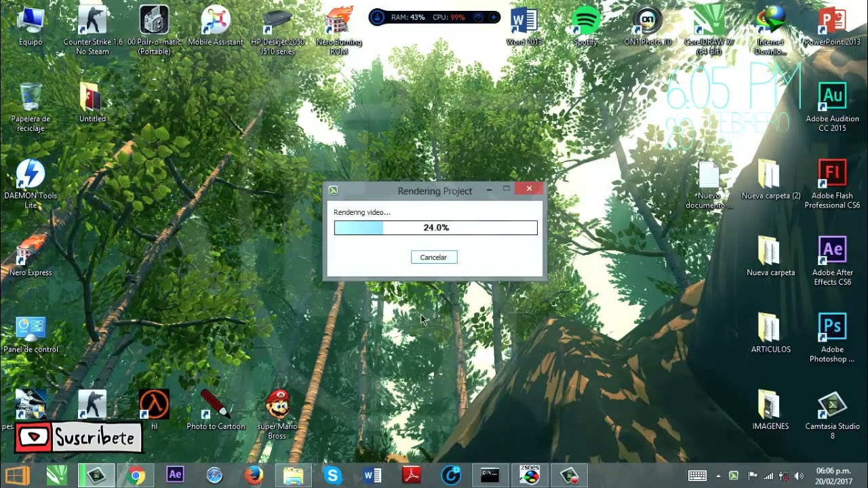
Task: Launch Adobe Flash Professional CS6 shortcut
Action: click(832, 174)
